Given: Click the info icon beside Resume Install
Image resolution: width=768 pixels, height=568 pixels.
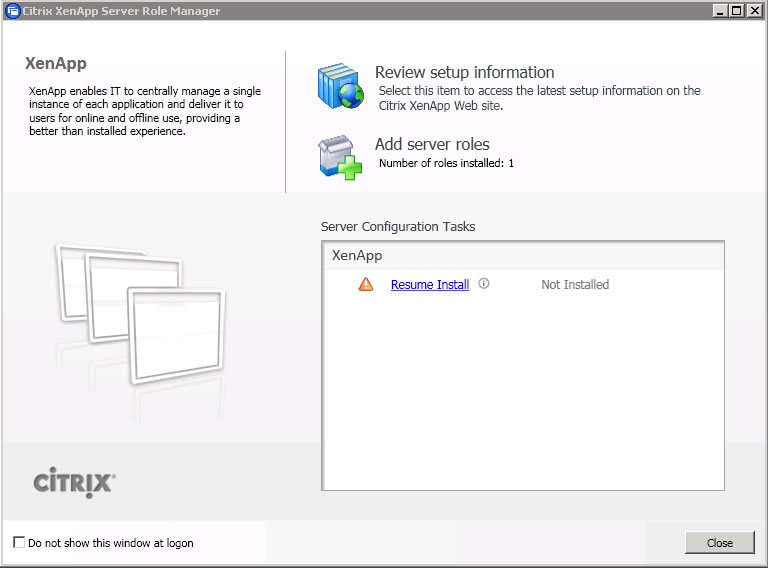Looking at the screenshot, I should pyautogui.click(x=483, y=284).
